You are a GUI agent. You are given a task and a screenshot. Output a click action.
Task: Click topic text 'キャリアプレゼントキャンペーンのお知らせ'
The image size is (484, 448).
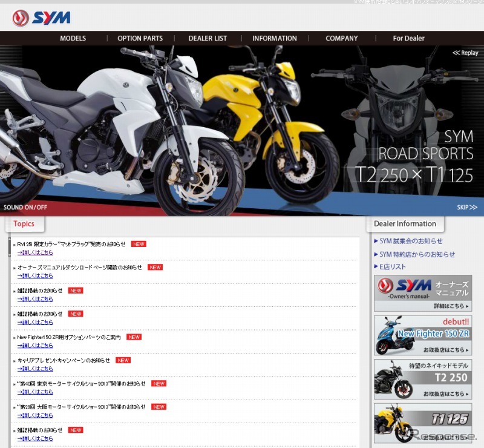tap(64, 360)
